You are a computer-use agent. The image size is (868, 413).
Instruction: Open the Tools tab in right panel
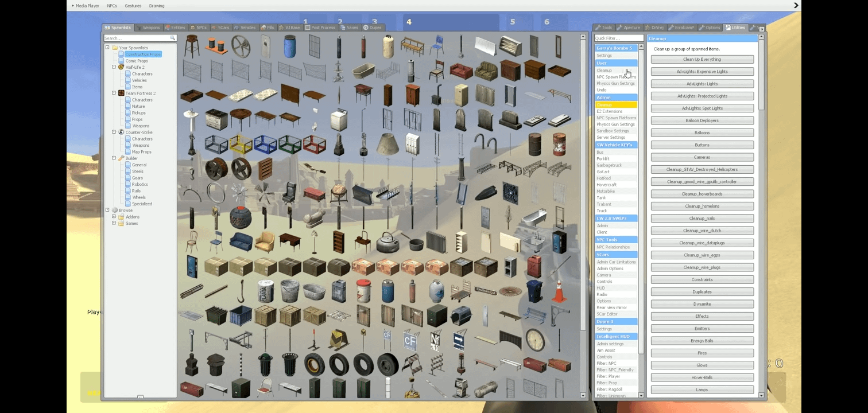click(x=604, y=28)
